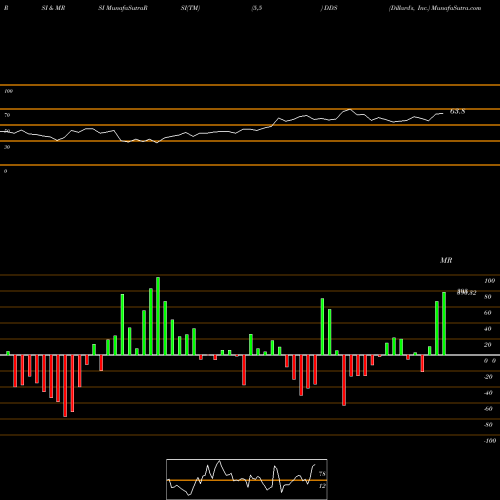Click the MR axis label "-40"

pos(488,393)
